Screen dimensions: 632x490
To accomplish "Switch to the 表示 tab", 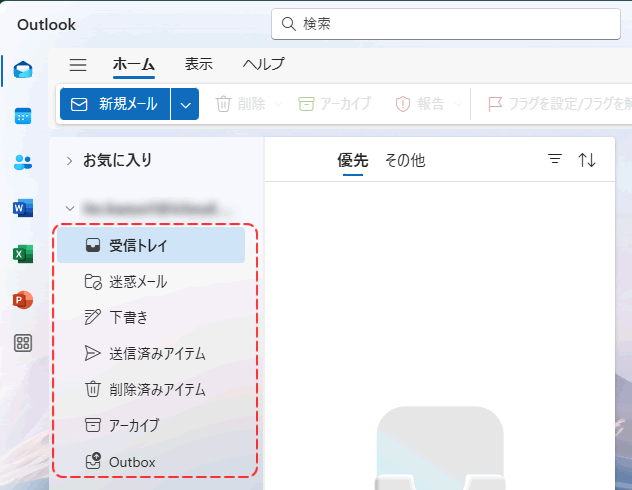I will (x=198, y=64).
